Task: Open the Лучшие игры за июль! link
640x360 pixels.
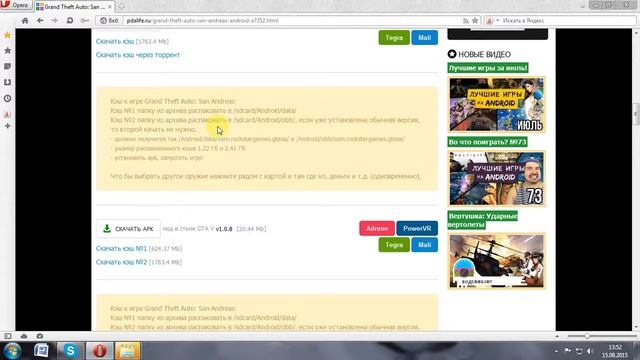Action: (488, 68)
